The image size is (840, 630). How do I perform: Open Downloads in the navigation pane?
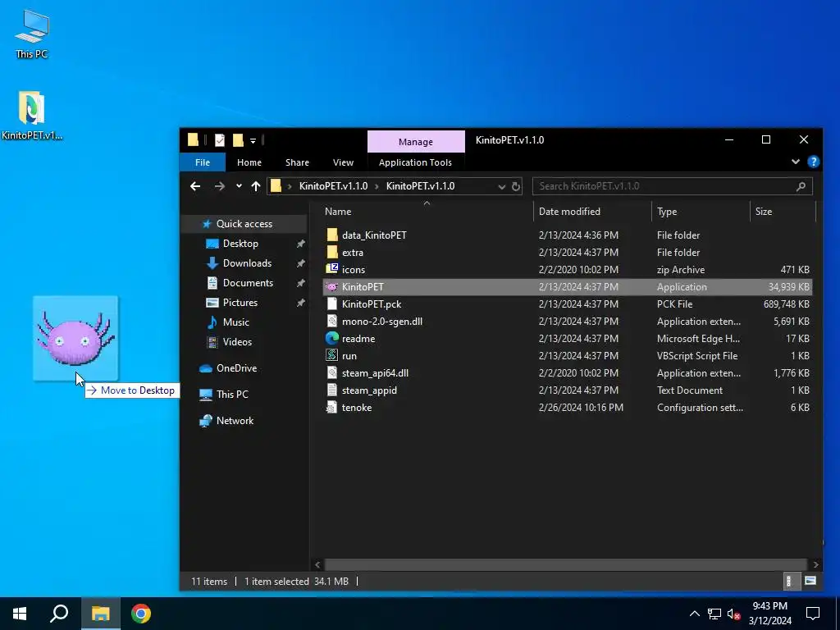tap(247, 263)
